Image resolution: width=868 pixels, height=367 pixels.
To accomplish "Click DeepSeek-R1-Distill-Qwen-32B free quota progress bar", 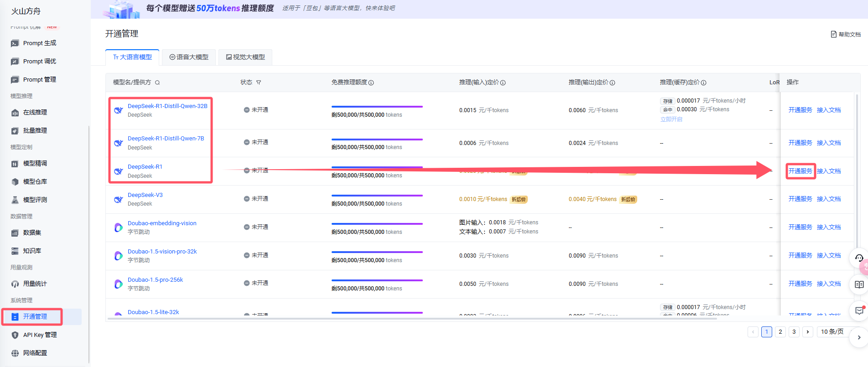I will [377, 107].
